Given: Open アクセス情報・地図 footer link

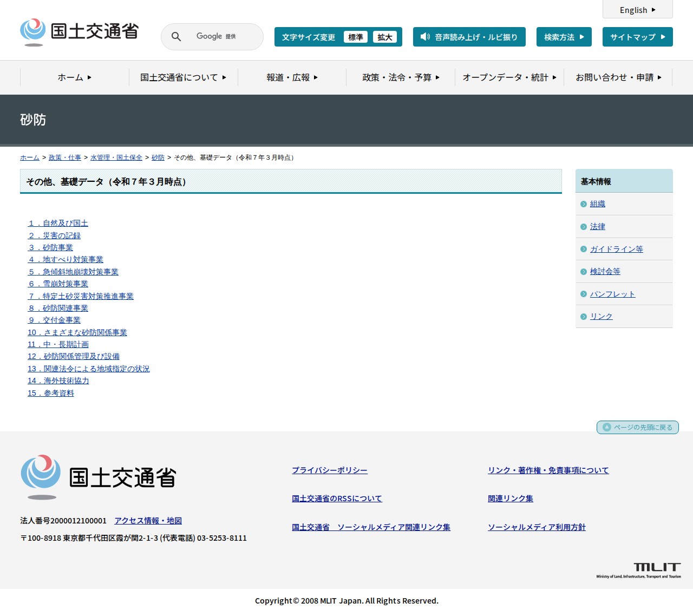Looking at the screenshot, I should pos(148,521).
